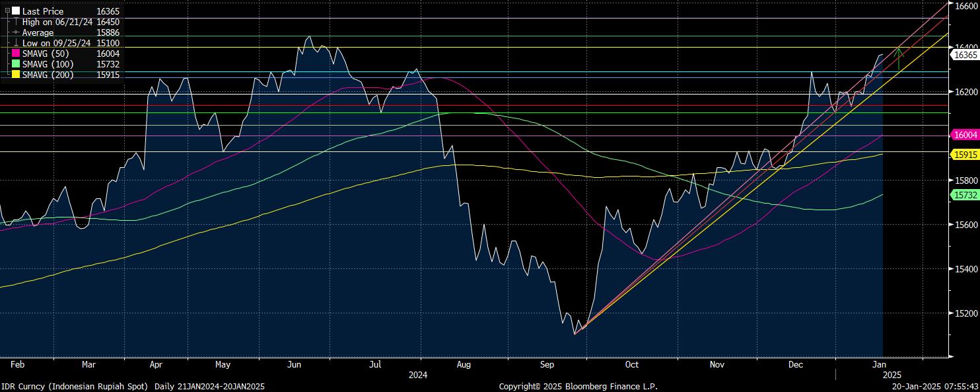Image resolution: width=980 pixels, height=392 pixels.
Task: Select the High on 06/21/24 legend entry
Action: (x=57, y=22)
